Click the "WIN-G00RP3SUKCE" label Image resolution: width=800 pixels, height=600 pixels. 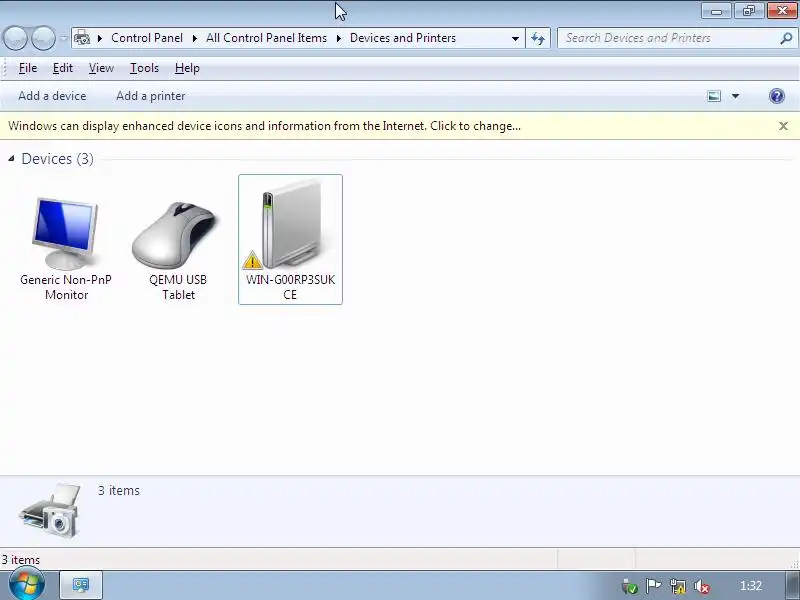click(290, 287)
